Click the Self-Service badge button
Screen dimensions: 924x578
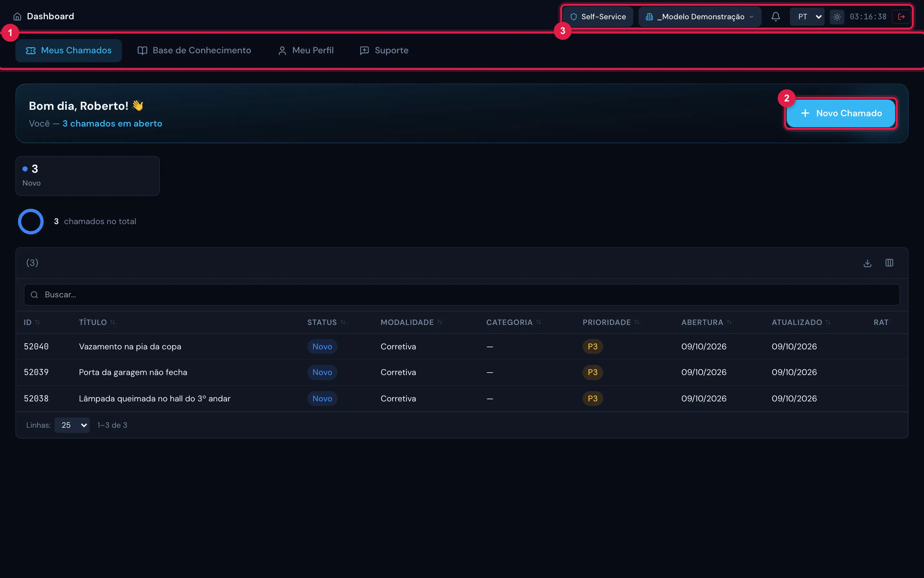(598, 17)
